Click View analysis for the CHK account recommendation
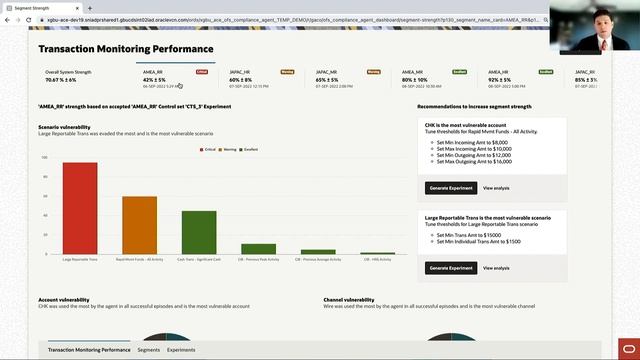640x360 pixels. point(496,188)
